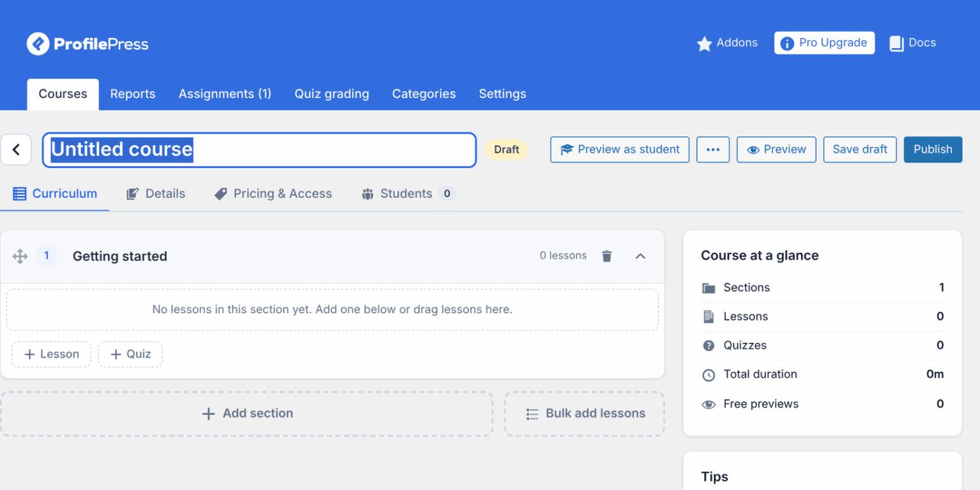The height and width of the screenshot is (490, 980).
Task: Click the Quizzes question mark icon
Action: [x=708, y=346]
